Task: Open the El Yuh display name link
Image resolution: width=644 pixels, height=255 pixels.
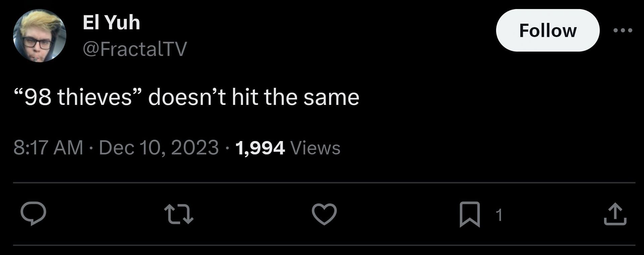Action: (111, 22)
